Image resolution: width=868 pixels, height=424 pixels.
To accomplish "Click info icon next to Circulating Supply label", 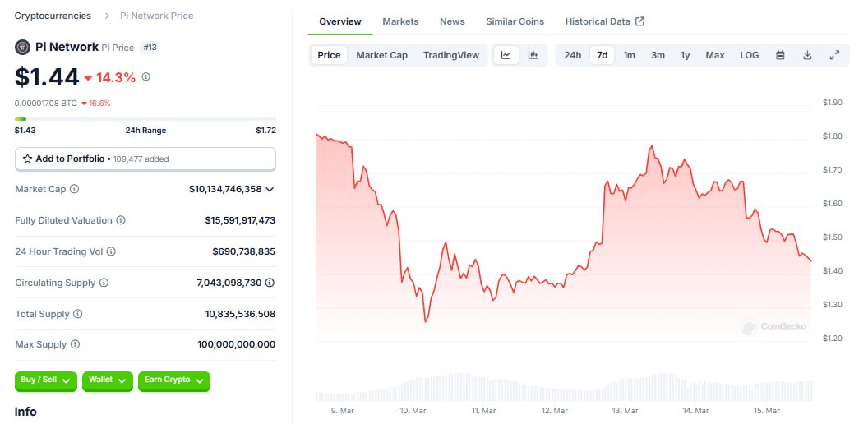I will [x=104, y=283].
